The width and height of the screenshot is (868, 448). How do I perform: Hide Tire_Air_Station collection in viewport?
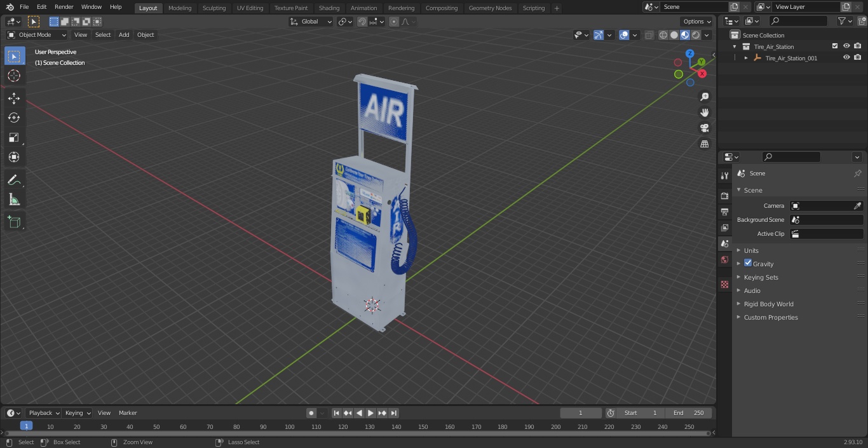click(x=846, y=46)
